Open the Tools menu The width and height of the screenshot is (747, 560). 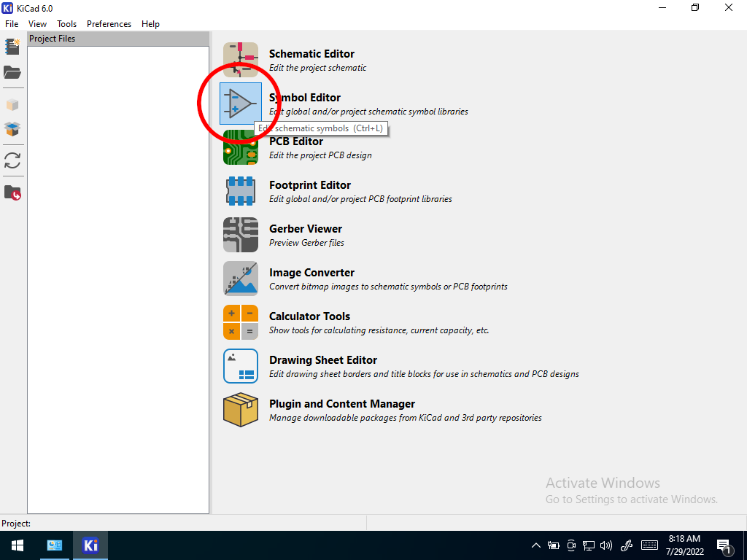pos(66,24)
